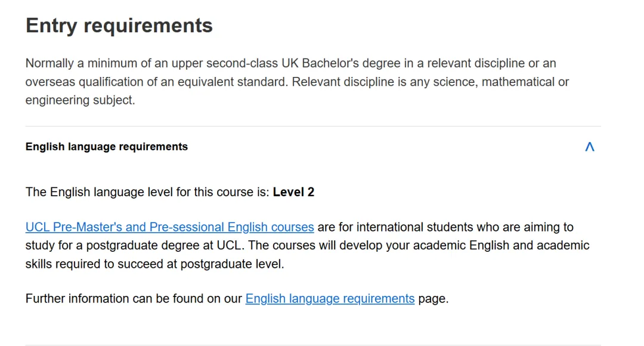Click the words 'engineering subject.'
The image size is (644, 346).
80,100
